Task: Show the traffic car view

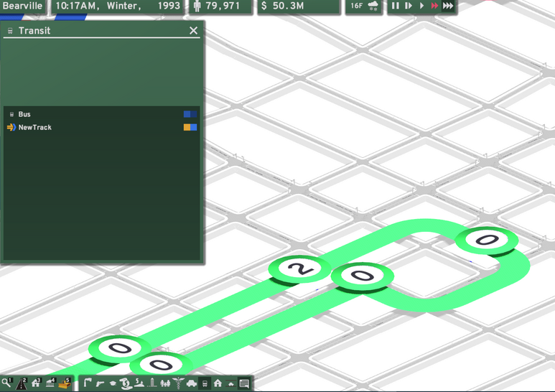Action: tap(192, 383)
